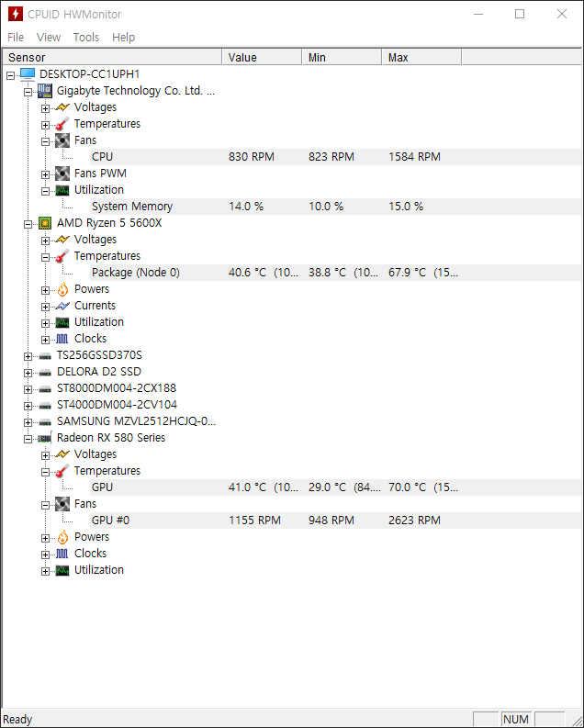Click the voltage icon under Radeon RX 580
The width and height of the screenshot is (584, 728).
62,454
